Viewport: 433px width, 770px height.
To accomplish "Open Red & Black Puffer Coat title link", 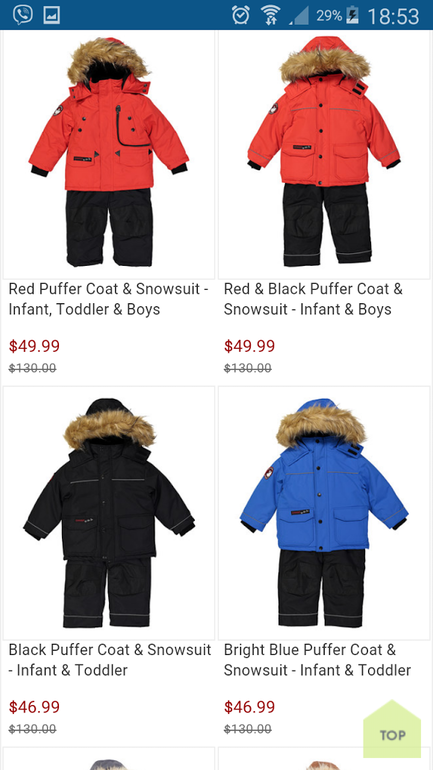I will [313, 299].
